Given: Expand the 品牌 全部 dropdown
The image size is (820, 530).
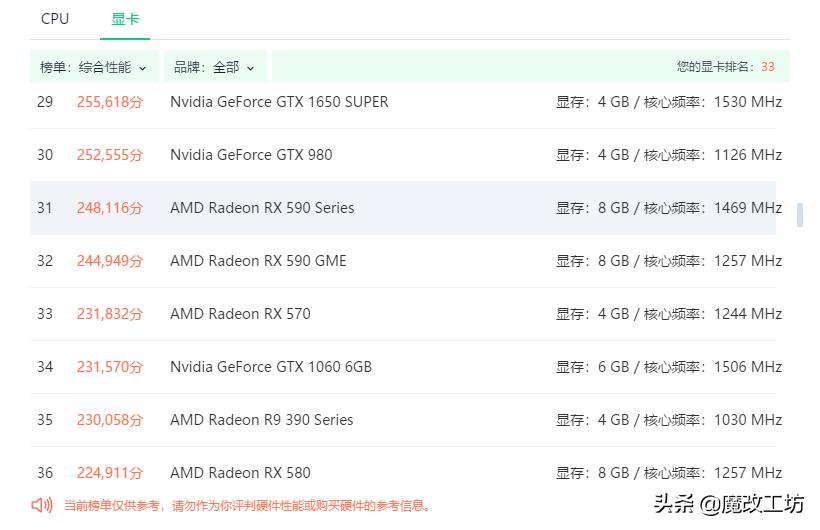Looking at the screenshot, I should click(x=214, y=67).
